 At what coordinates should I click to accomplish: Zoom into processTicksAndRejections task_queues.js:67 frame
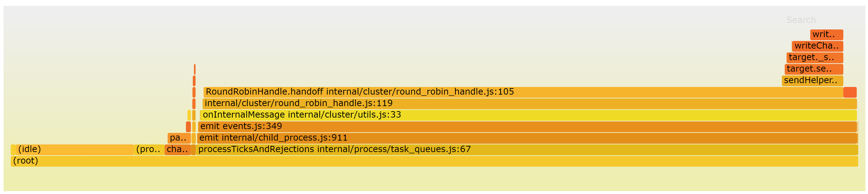click(x=527, y=149)
